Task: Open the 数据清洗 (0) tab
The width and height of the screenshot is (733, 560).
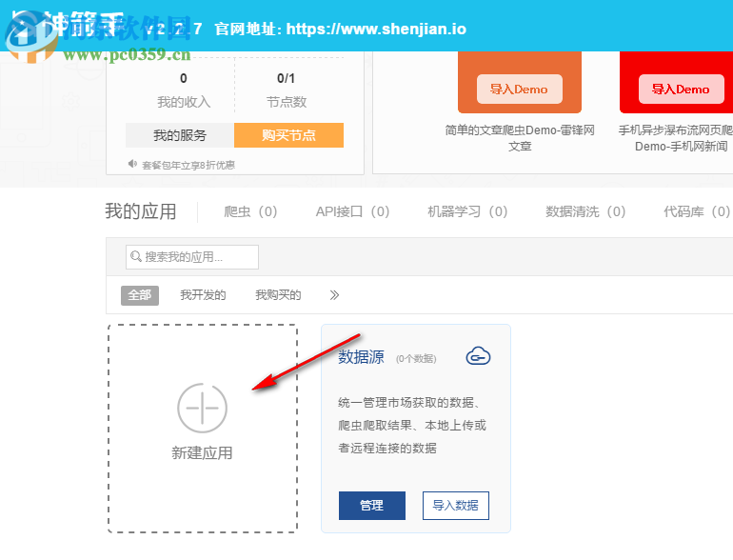Action: point(585,211)
